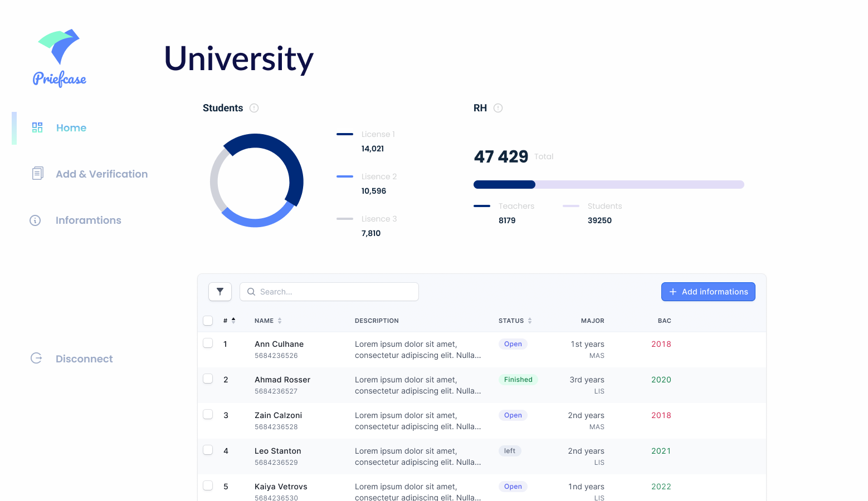Click the RH total progress bar
868x501 pixels.
click(x=609, y=185)
